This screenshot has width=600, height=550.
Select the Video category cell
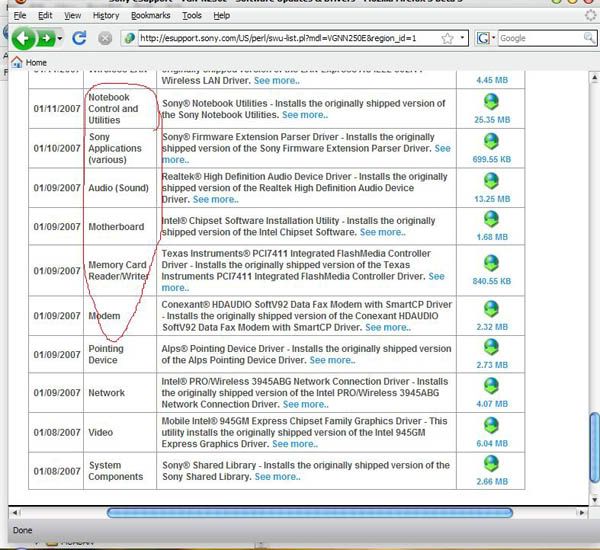tap(120, 432)
